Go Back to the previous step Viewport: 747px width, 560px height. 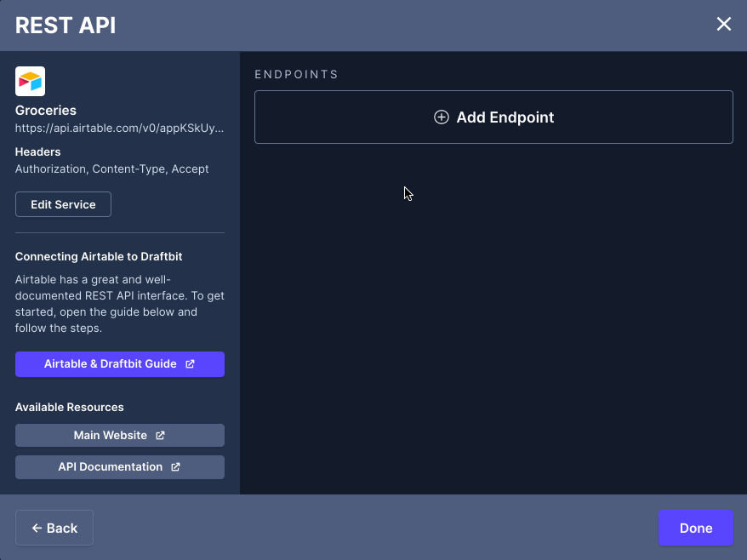(54, 528)
